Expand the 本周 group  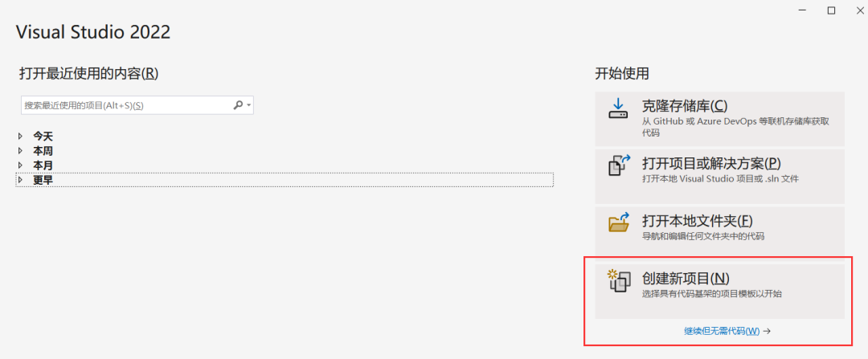[20, 150]
